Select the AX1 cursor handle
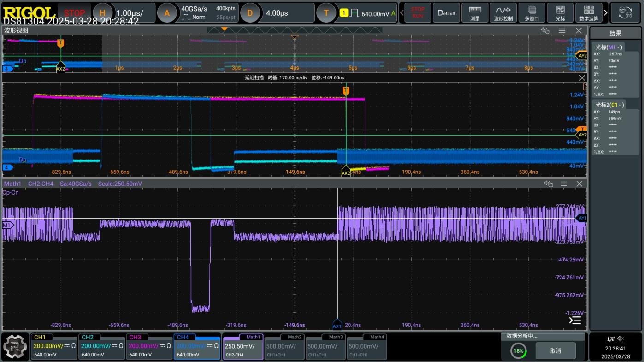644x362 pixels. pyautogui.click(x=337, y=325)
